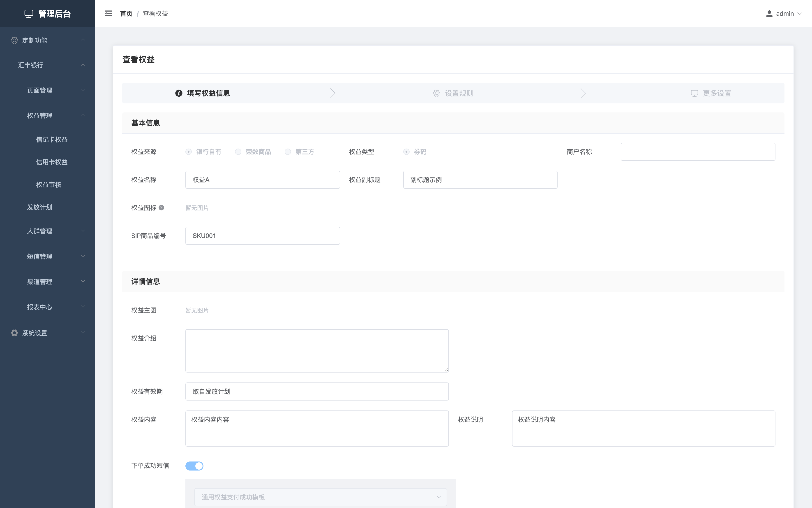Click the 权益名称 field containing 权益A
812x508 pixels.
(x=263, y=180)
